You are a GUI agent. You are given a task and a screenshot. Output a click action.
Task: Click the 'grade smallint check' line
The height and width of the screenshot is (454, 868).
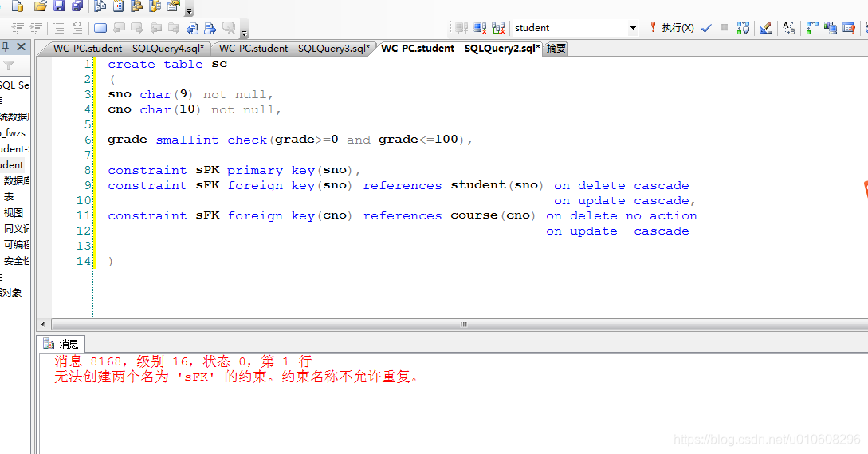[x=290, y=140]
